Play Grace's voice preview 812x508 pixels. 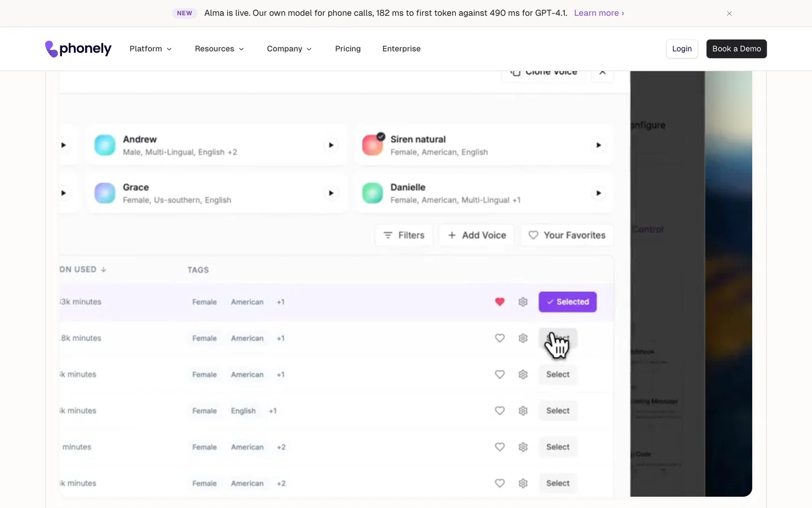[x=331, y=193]
